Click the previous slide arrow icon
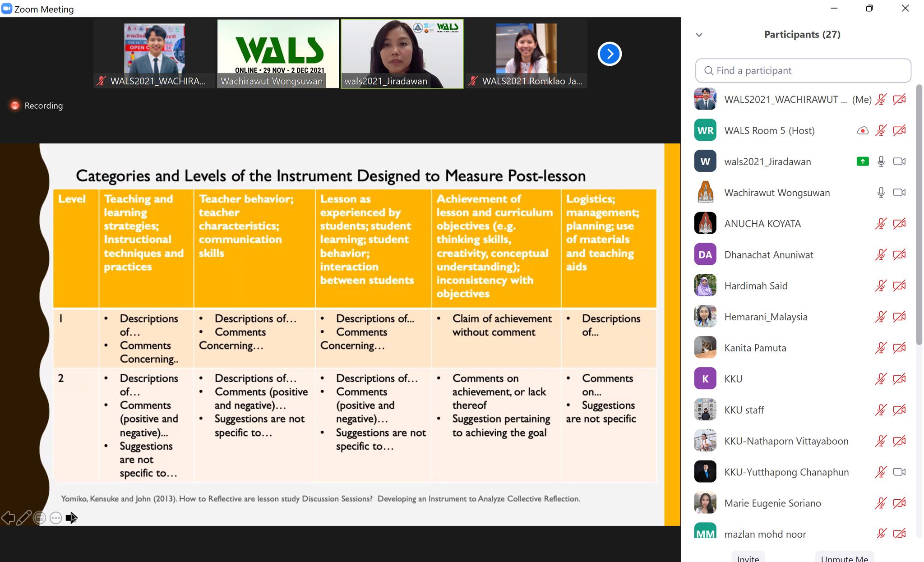 point(8,518)
